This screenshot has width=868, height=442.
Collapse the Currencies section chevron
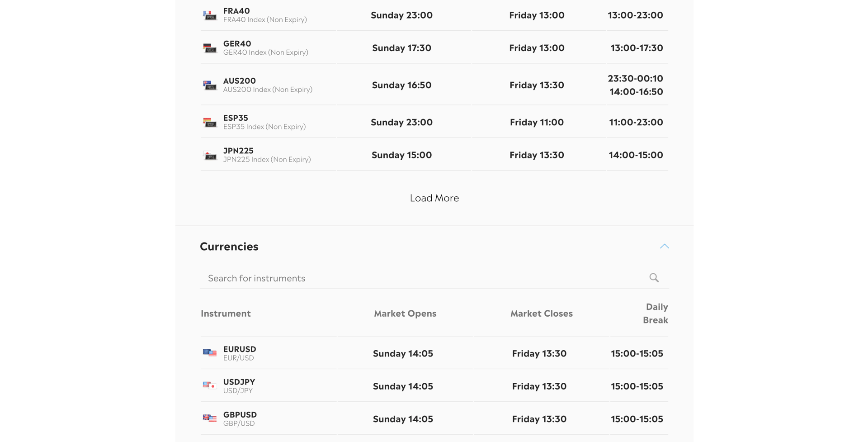tap(664, 246)
